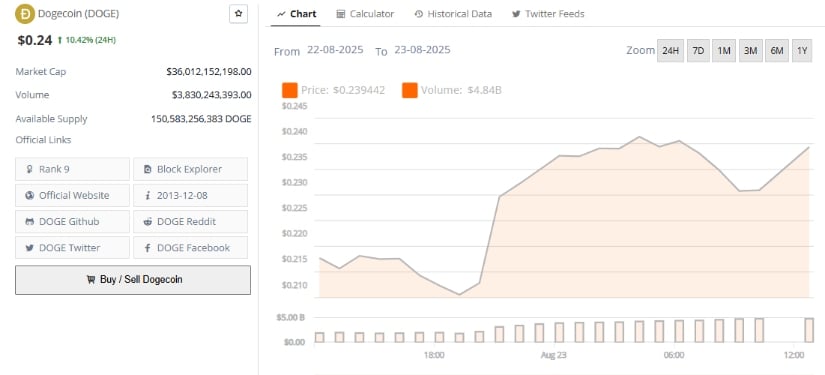Click the Dogecoin (DOGE) title
Viewport: 825px width, 375px height.
coord(78,14)
